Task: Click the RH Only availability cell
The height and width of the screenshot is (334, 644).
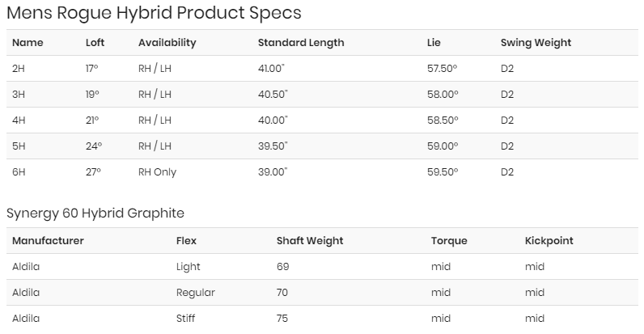Action: pyautogui.click(x=157, y=172)
